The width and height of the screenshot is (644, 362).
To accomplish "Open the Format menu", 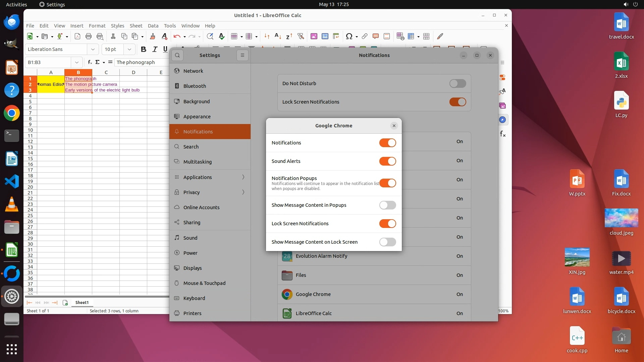I will pos(97,26).
